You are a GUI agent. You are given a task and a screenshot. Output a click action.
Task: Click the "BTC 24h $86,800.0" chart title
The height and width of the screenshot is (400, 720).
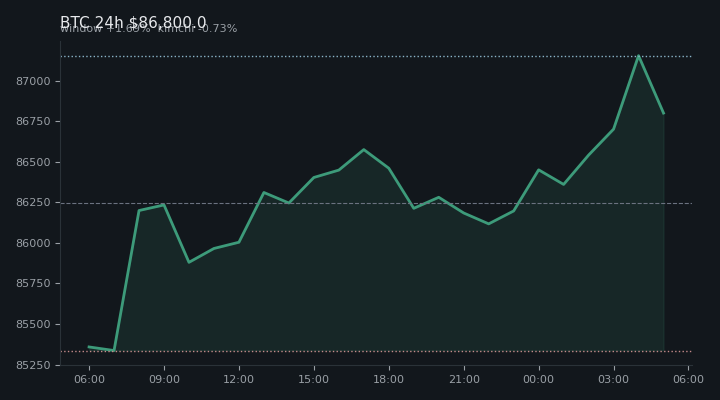pos(133,22)
